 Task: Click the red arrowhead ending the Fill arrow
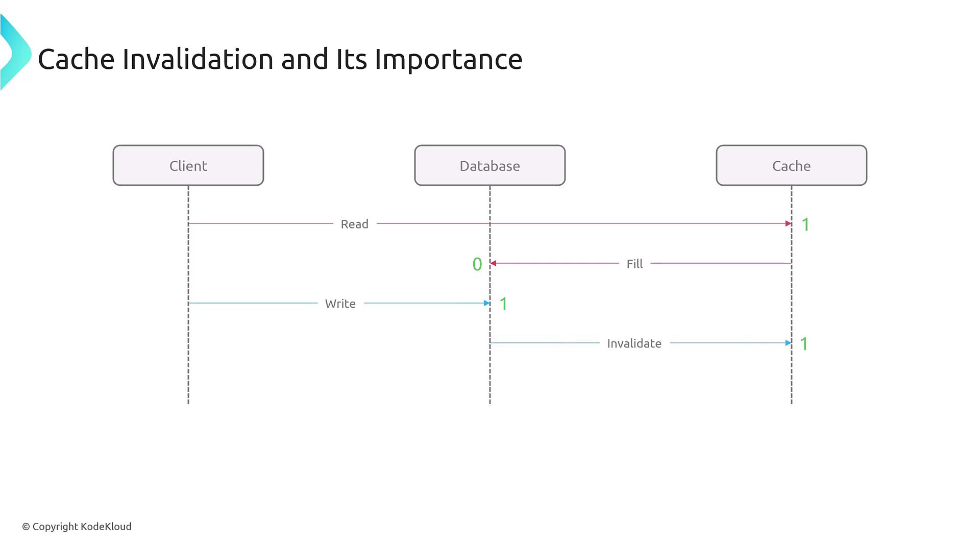click(x=494, y=263)
